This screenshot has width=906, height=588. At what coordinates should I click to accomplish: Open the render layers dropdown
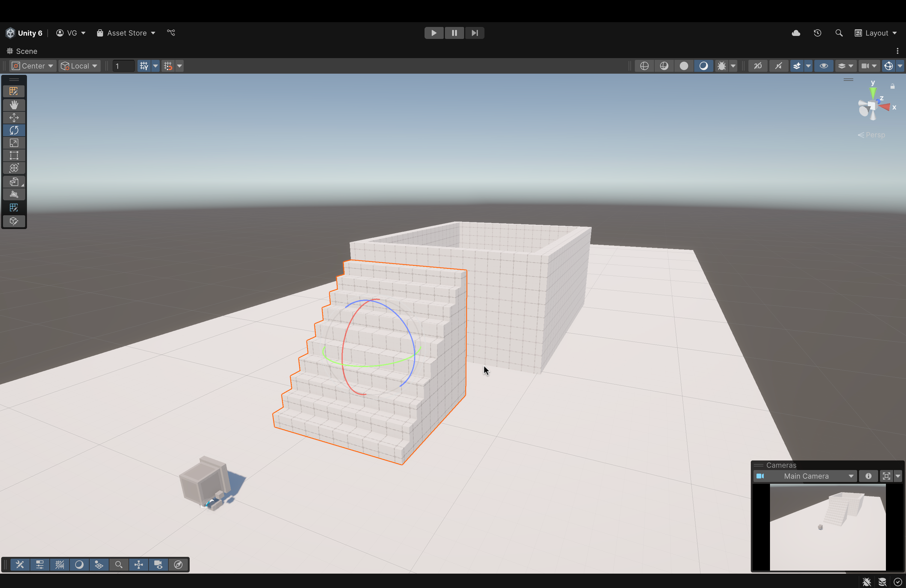pyautogui.click(x=845, y=66)
